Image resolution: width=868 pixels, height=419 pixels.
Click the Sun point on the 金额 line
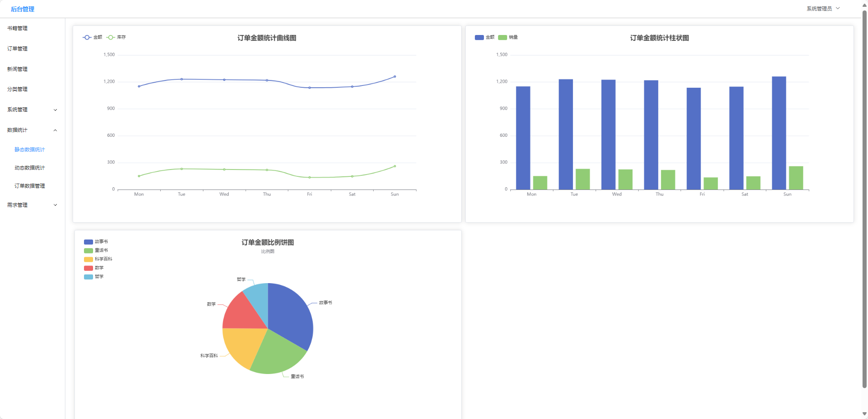click(x=395, y=76)
